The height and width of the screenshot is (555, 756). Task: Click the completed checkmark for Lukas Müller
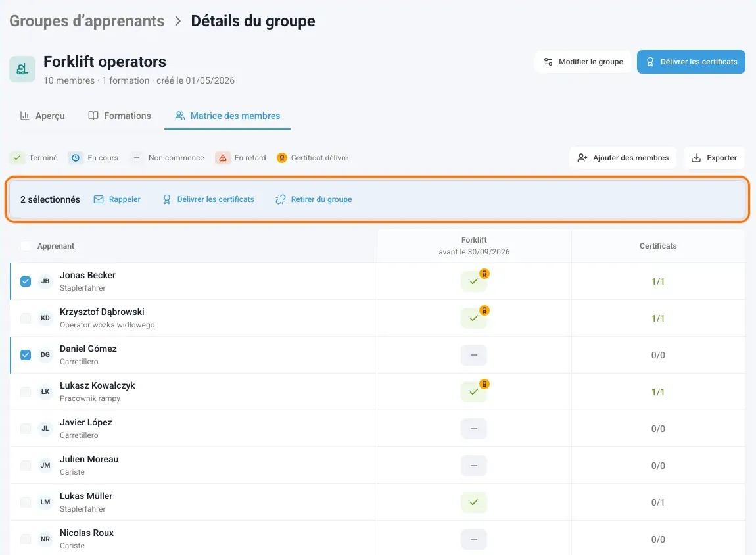coord(474,502)
